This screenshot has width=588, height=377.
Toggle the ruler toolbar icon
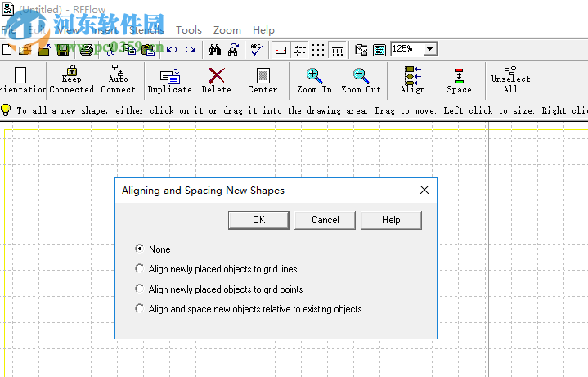point(337,50)
